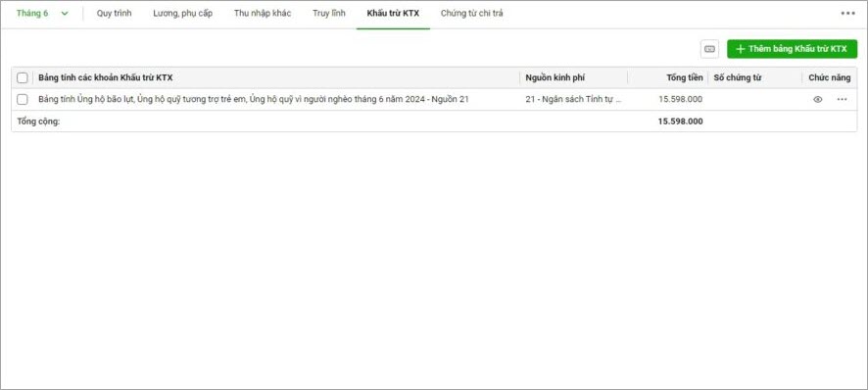
Task: Select the Truy lĩnh tab
Action: click(x=329, y=14)
